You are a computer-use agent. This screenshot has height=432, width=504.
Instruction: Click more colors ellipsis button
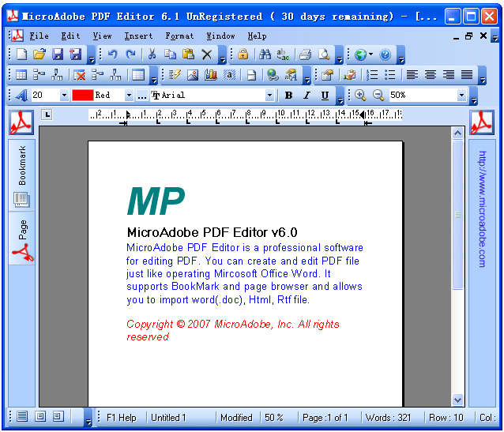pyautogui.click(x=141, y=96)
